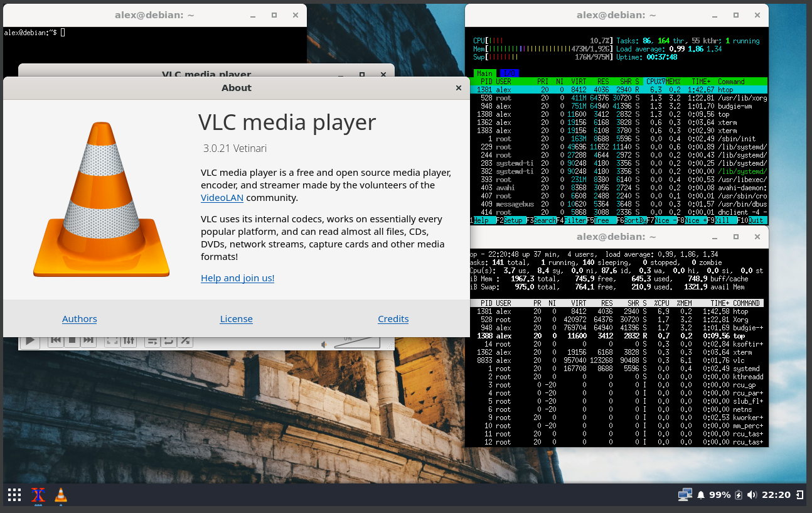Viewport: 812px width, 513px height.
Task: Select the htop process for the CPU% column
Action: click(x=655, y=81)
